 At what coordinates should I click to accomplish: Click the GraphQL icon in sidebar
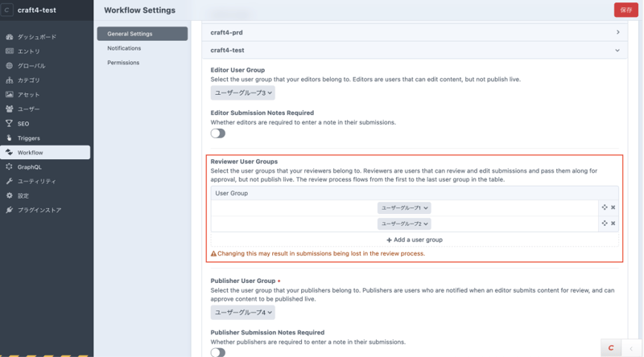[10, 167]
